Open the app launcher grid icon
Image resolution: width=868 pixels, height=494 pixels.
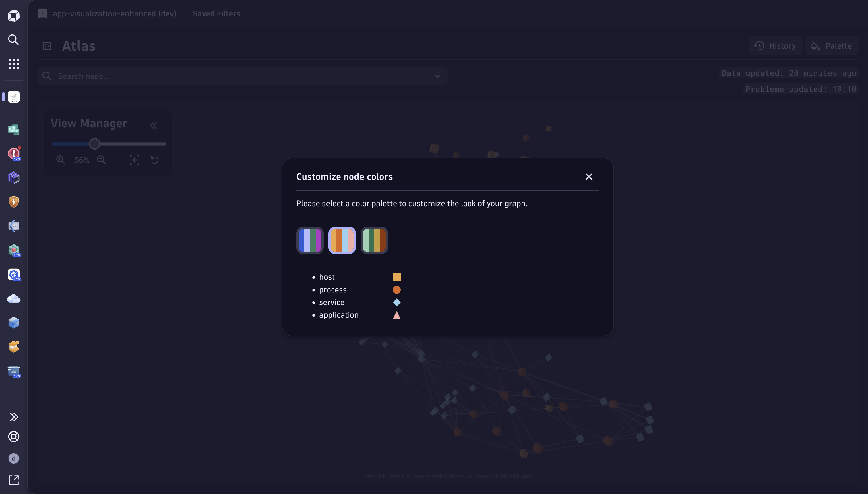(x=13, y=64)
